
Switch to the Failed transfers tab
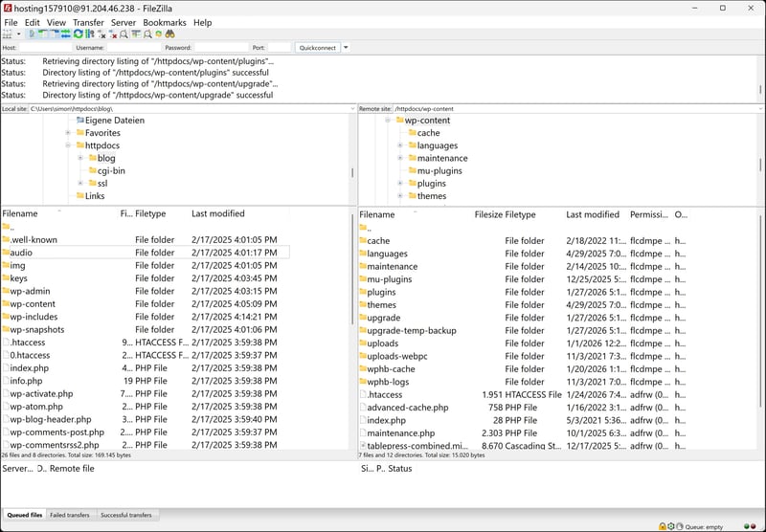pyautogui.click(x=72, y=515)
